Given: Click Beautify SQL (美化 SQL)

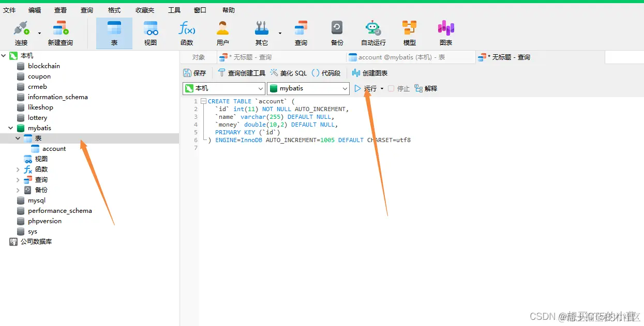Looking at the screenshot, I should click(x=288, y=73).
